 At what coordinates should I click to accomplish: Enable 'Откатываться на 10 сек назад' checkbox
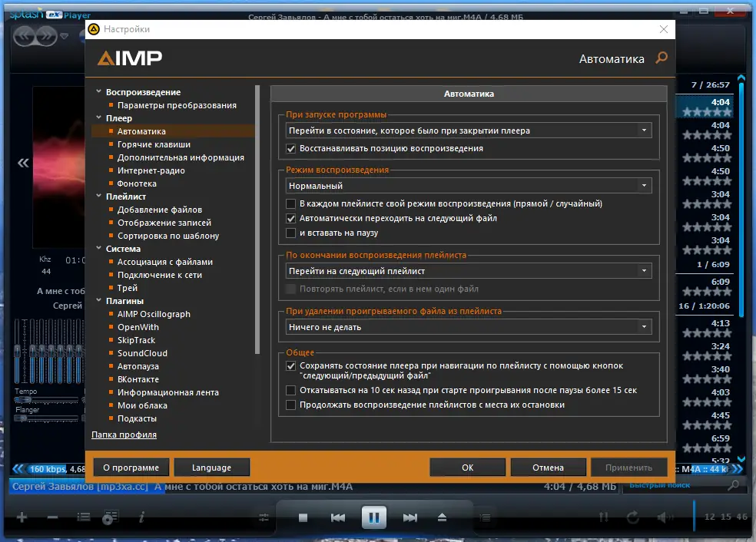(290, 390)
